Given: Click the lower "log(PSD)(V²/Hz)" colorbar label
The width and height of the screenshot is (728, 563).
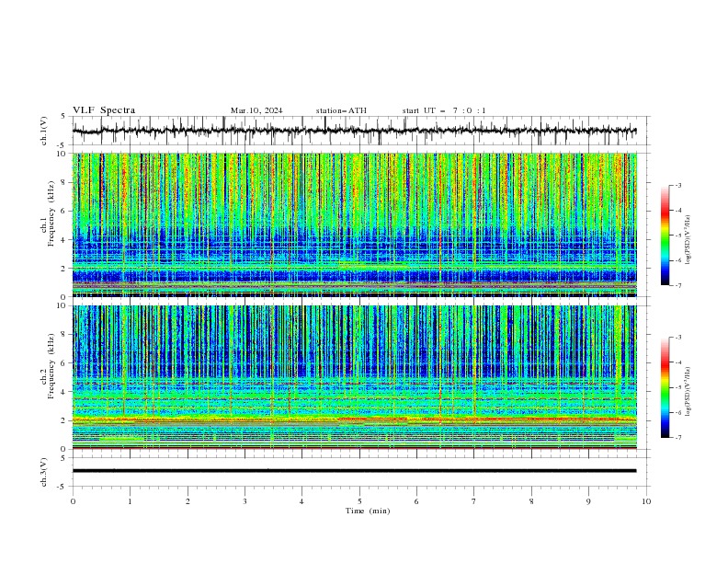Looking at the screenshot, I should tap(688, 392).
